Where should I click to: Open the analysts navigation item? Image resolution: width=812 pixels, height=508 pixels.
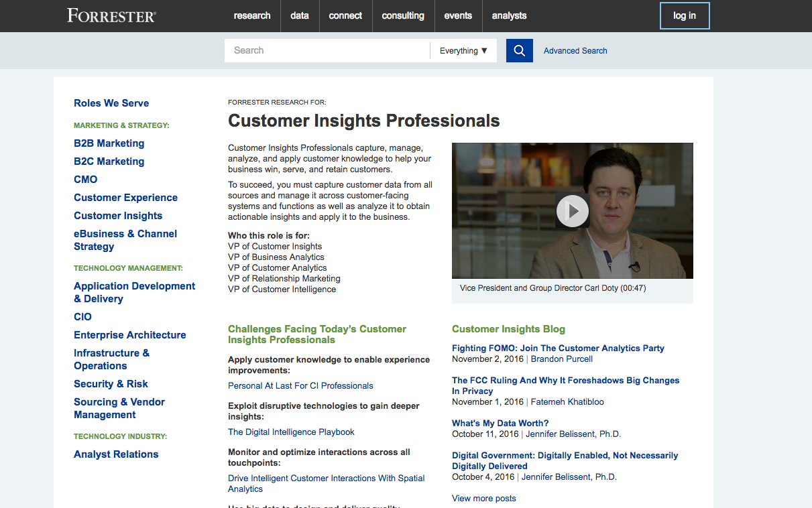click(509, 15)
